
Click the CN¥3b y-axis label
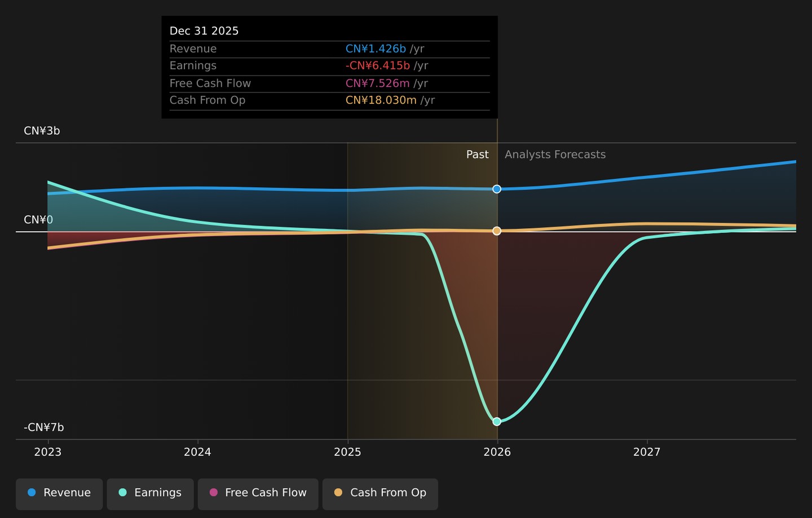coord(42,131)
